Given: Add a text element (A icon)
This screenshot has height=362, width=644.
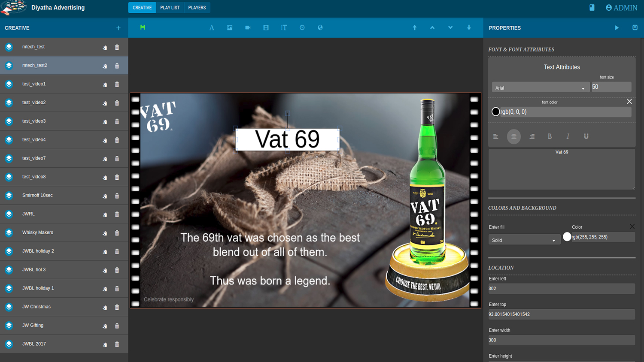Looking at the screenshot, I should click(212, 27).
